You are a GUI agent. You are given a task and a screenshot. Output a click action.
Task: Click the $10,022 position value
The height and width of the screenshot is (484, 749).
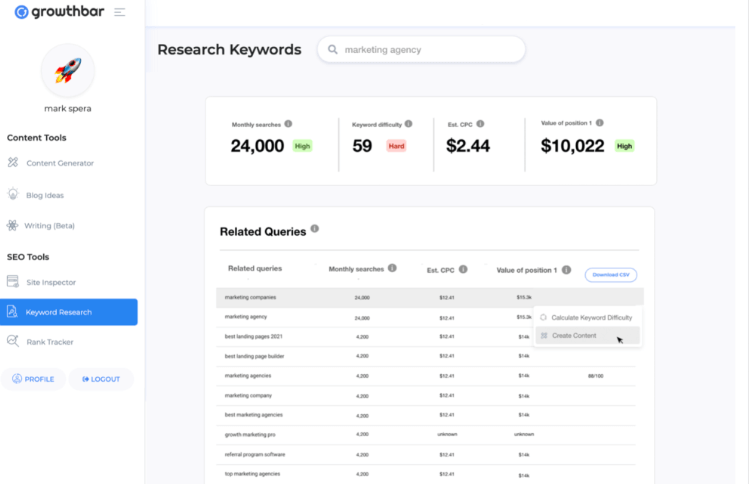pos(572,146)
